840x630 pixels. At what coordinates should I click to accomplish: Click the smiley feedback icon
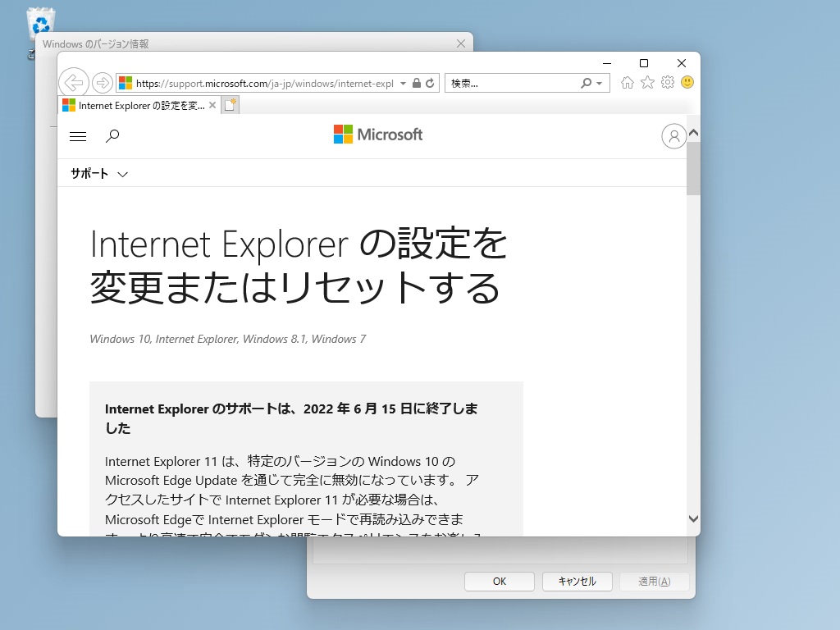pos(687,82)
